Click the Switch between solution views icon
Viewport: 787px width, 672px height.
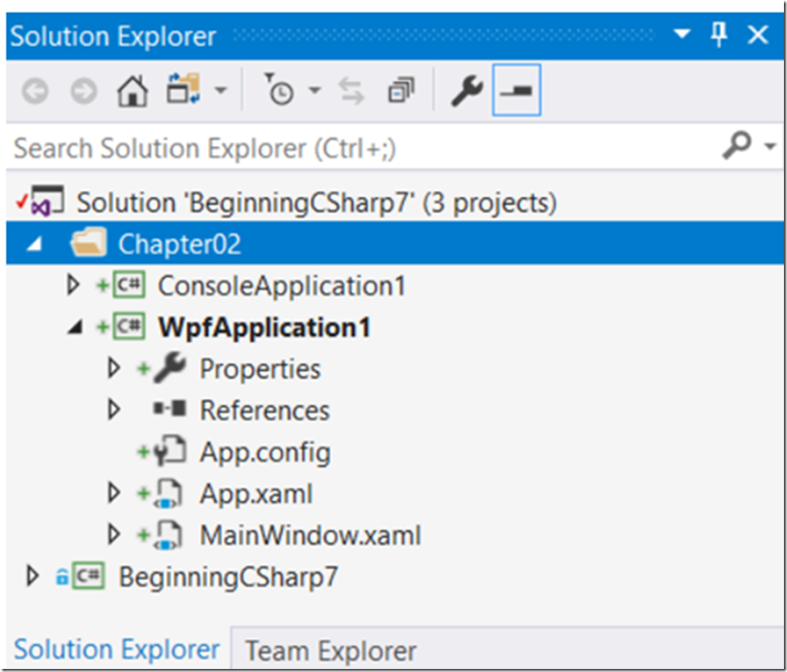(x=181, y=89)
